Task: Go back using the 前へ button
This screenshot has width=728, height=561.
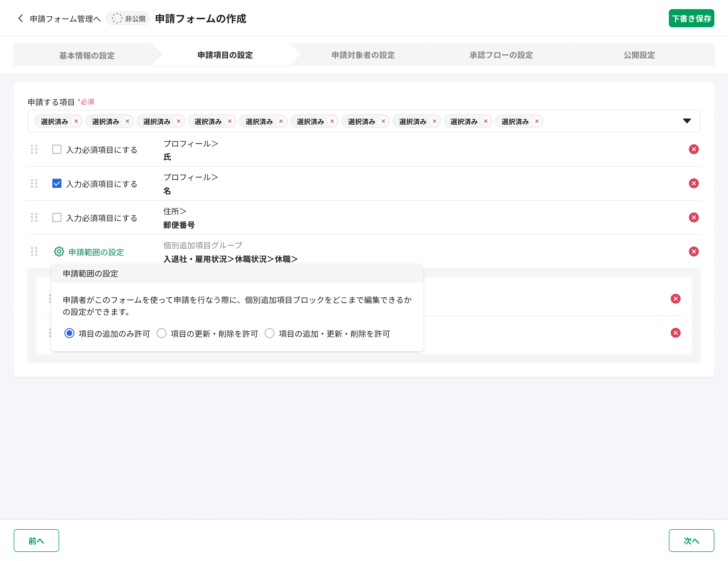Action: click(36, 540)
